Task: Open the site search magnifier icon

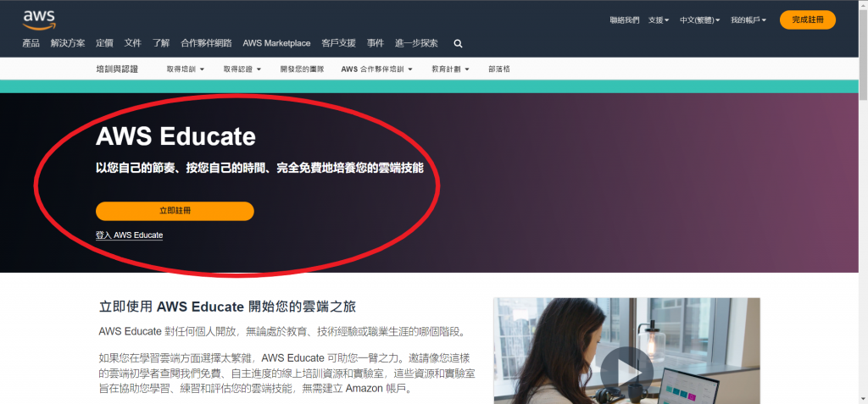Action: 458,43
